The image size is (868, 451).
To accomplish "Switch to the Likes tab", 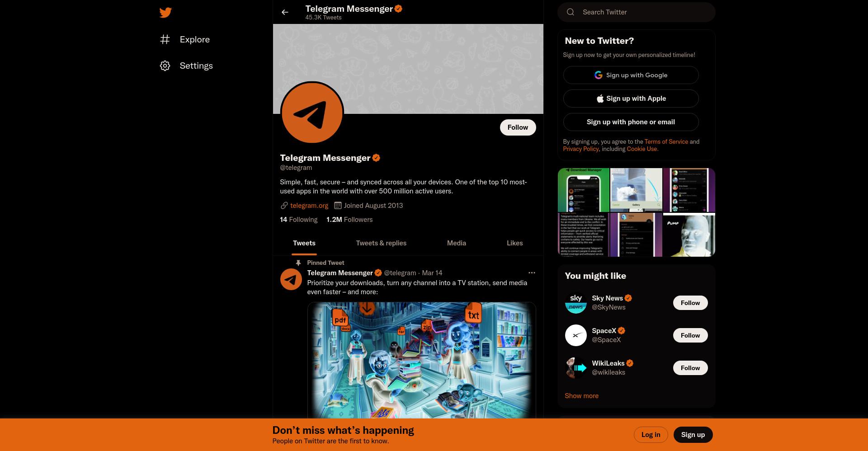I will point(515,243).
